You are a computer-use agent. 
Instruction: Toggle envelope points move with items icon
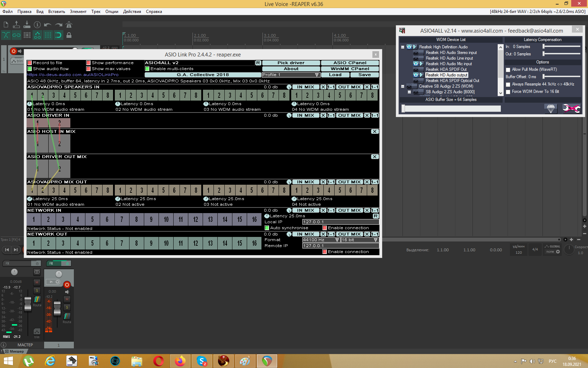coord(37,35)
